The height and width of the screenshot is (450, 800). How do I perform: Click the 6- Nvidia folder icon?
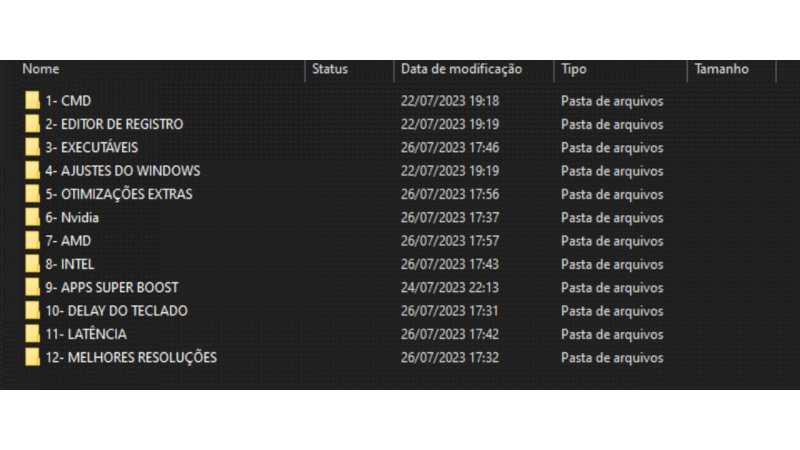(x=33, y=218)
